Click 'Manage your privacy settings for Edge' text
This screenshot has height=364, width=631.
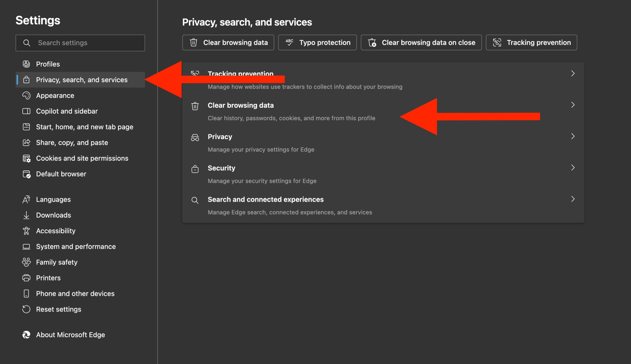coord(261,150)
